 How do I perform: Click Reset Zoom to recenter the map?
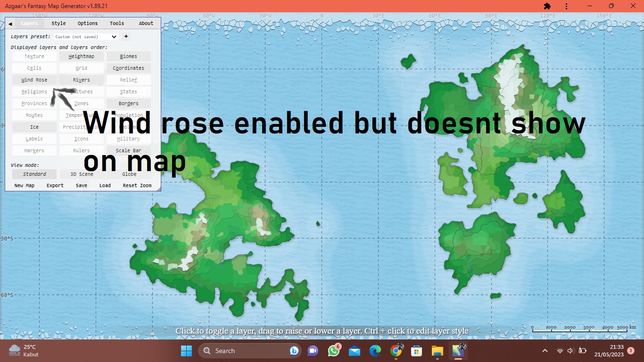(x=137, y=185)
